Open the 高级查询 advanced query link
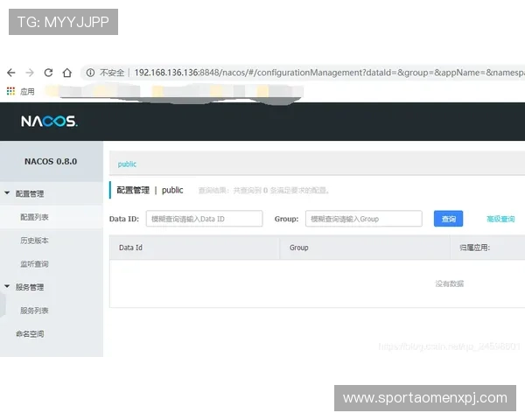 pos(500,219)
